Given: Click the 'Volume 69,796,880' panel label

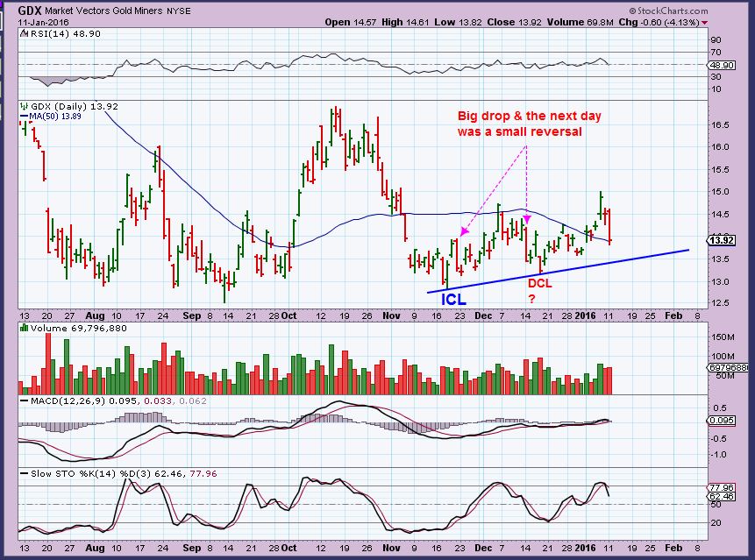Looking at the screenshot, I should (x=79, y=328).
